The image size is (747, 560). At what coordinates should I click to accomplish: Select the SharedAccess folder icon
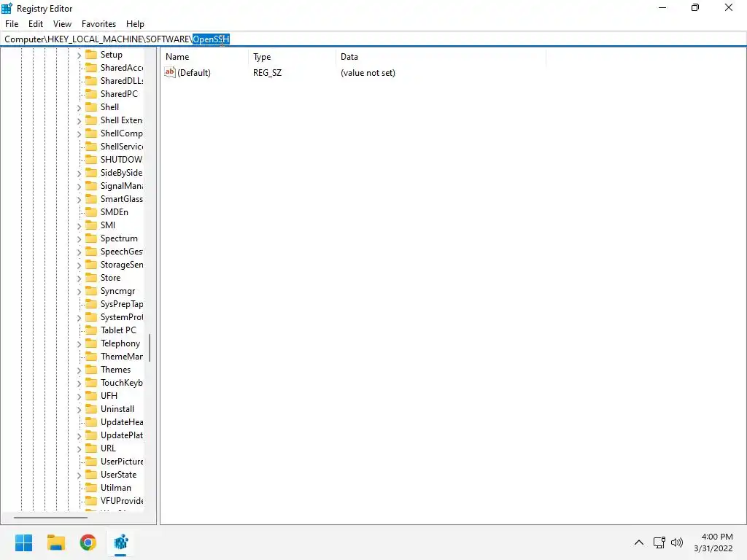(x=91, y=68)
